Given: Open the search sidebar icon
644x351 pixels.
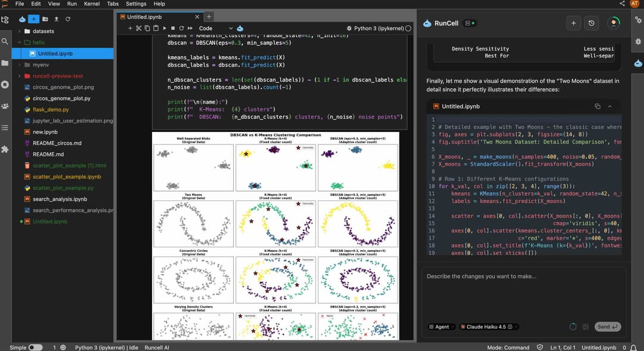Looking at the screenshot, I should pos(5,41).
